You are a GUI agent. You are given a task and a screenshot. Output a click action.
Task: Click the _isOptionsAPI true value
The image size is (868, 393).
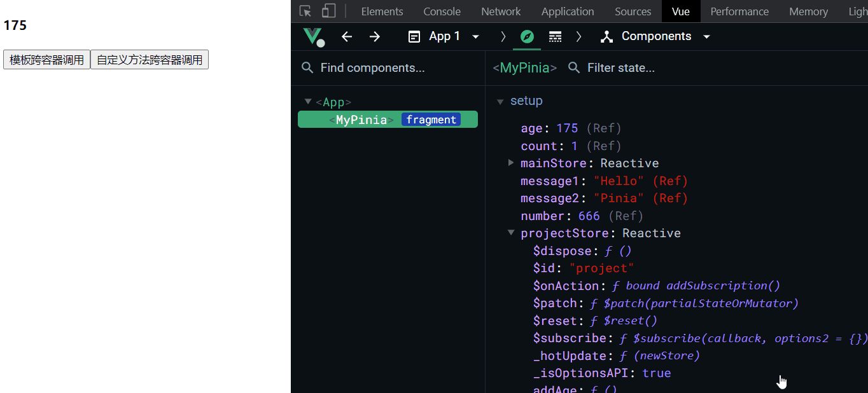coord(657,373)
